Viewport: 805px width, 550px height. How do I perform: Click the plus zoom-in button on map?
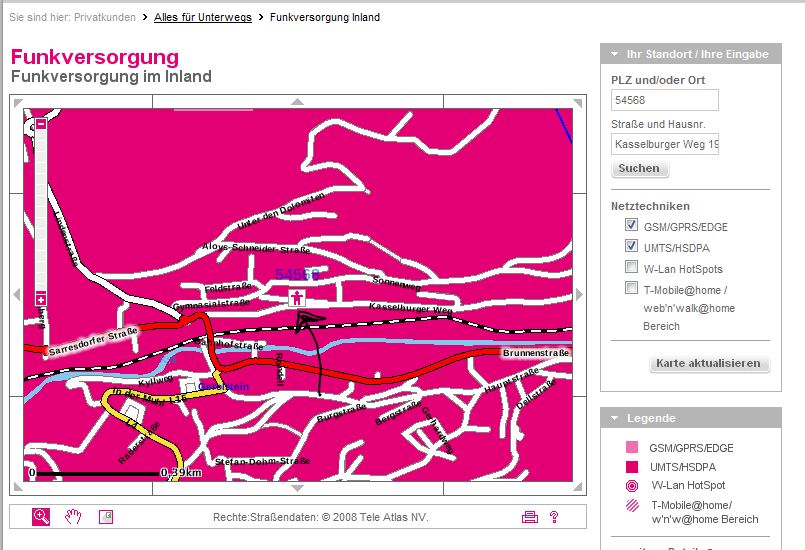click(41, 299)
